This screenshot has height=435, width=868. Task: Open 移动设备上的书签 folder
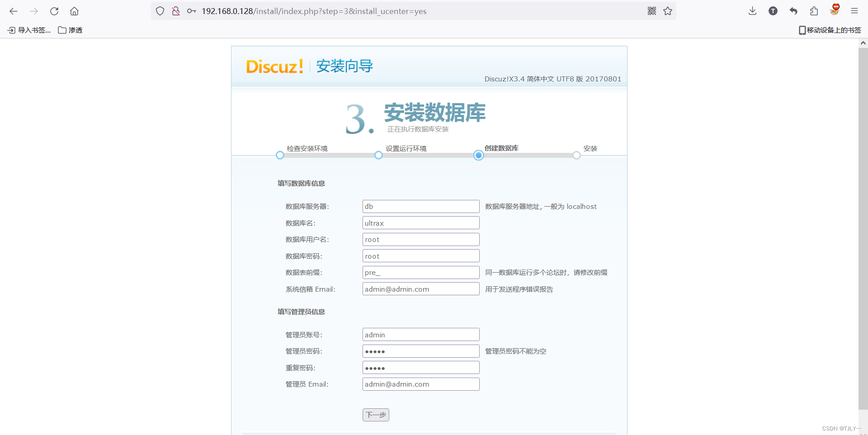[x=830, y=30]
